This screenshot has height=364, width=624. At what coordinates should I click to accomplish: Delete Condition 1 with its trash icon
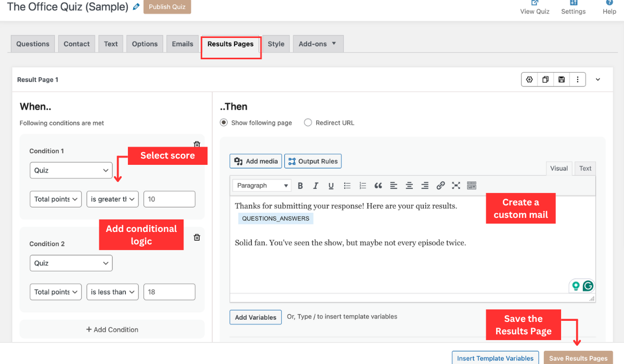[x=197, y=144]
